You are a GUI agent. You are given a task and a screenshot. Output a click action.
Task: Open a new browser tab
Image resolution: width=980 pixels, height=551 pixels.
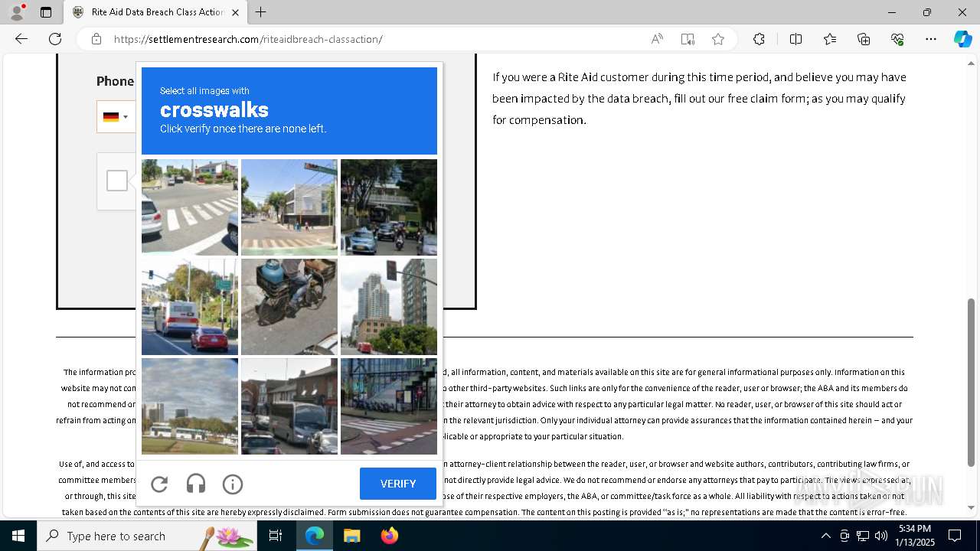[261, 12]
